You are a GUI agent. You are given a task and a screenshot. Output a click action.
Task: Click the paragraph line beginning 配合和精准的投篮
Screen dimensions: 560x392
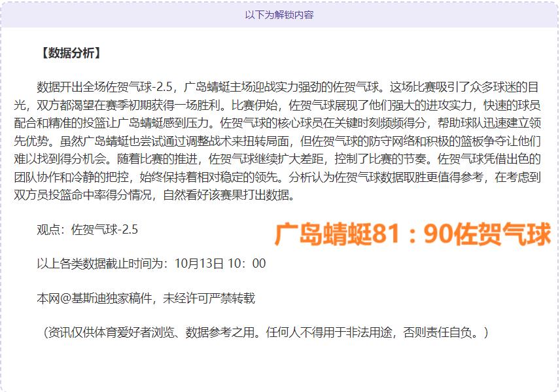pos(277,123)
